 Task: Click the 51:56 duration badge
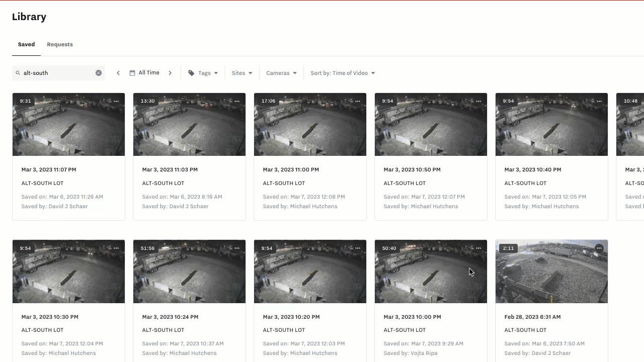click(147, 248)
